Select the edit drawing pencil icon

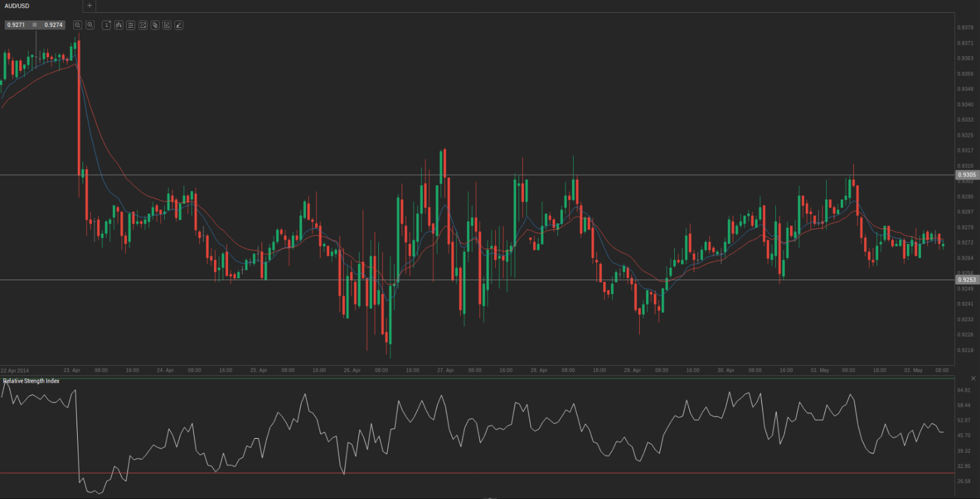pyautogui.click(x=167, y=25)
